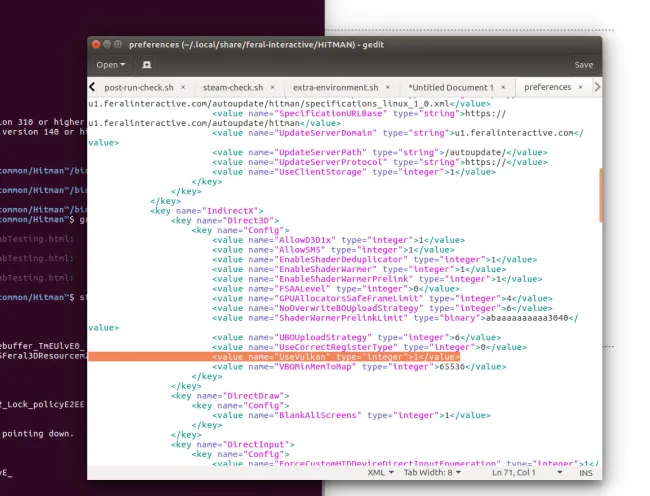This screenshot has height=496, width=650.
Task: Click the key name="DirectDraw" line
Action: pos(230,396)
